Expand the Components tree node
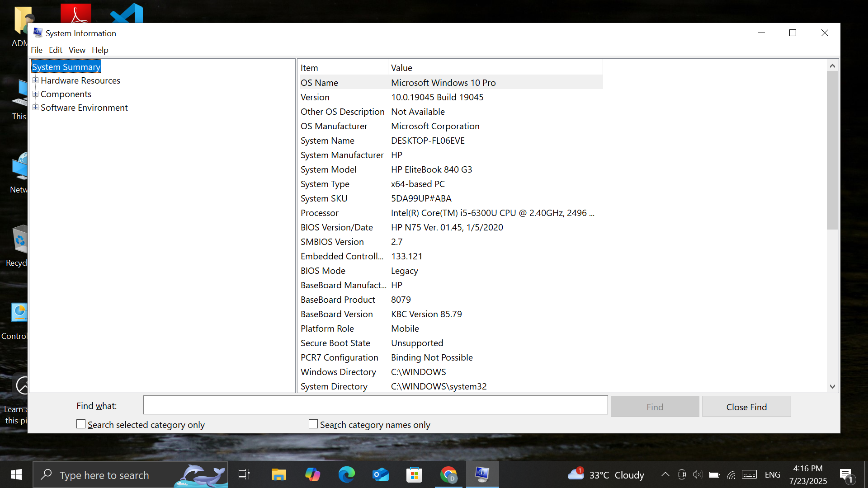 [35, 94]
